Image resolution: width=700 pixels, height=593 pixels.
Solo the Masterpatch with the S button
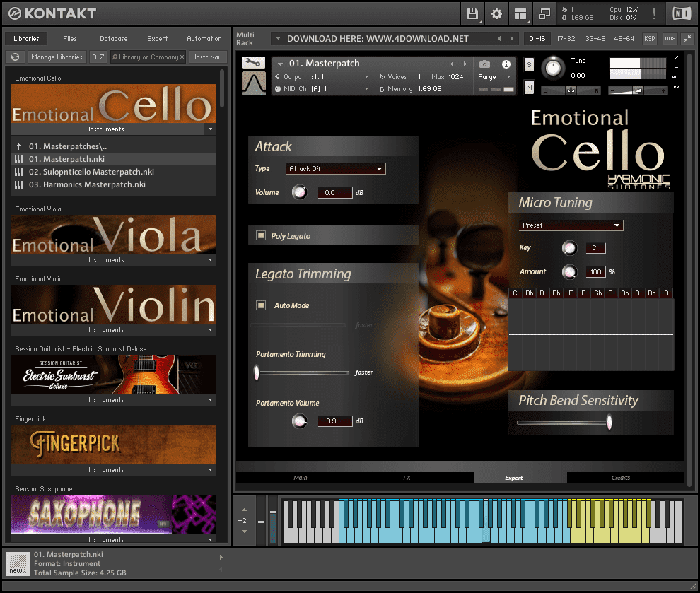(x=528, y=64)
